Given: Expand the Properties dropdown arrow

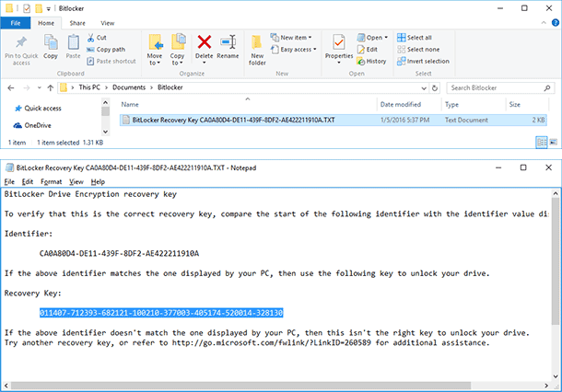Looking at the screenshot, I should click(x=339, y=63).
